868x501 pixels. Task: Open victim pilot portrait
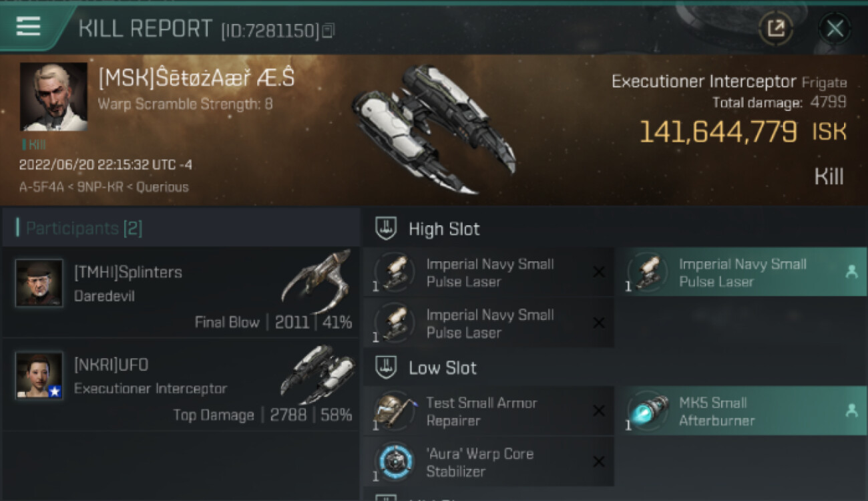(53, 97)
